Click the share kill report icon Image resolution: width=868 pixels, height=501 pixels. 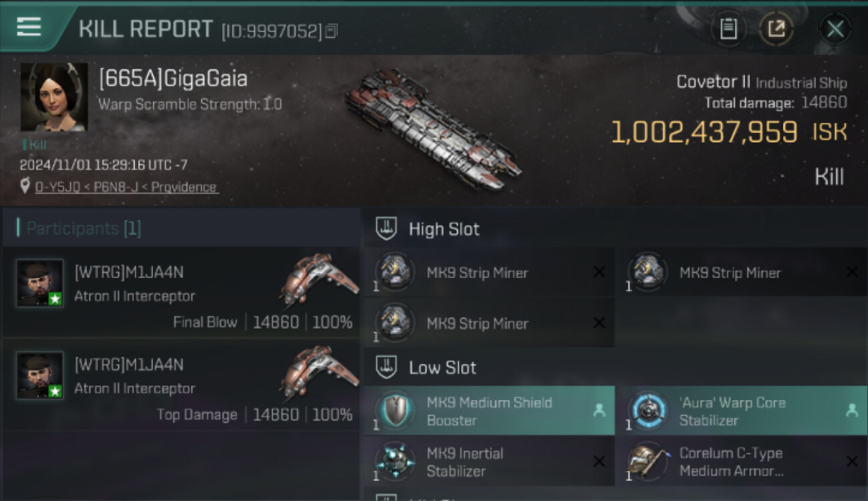click(776, 29)
